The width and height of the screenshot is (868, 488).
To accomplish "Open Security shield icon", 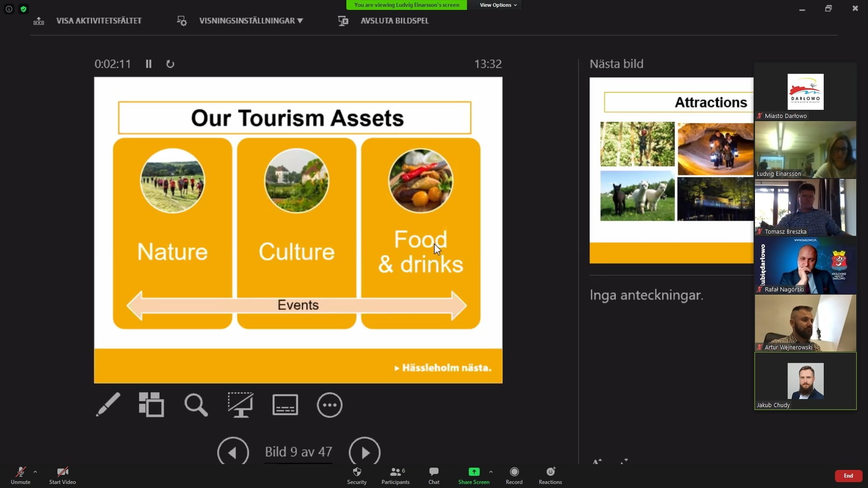I will (357, 475).
